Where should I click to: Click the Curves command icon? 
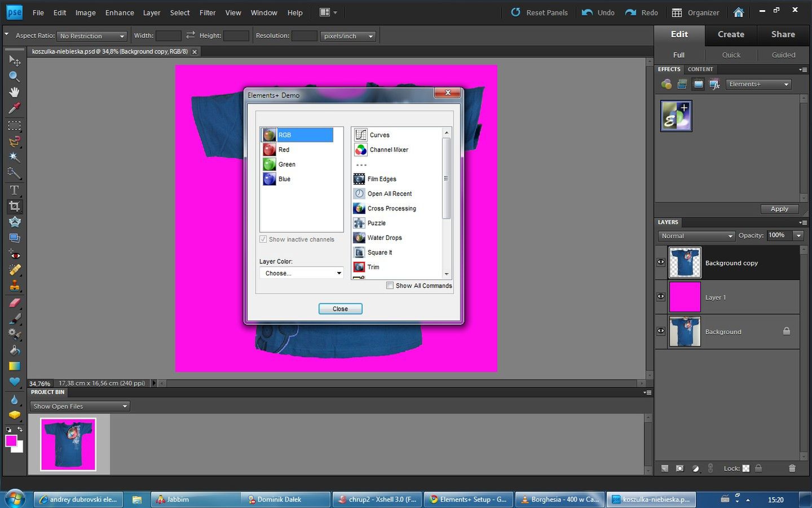click(x=360, y=135)
